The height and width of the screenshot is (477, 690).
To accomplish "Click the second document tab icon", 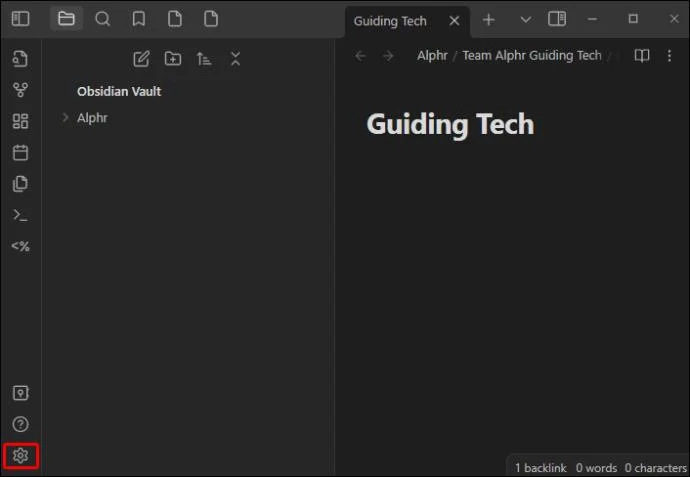I will coord(211,19).
